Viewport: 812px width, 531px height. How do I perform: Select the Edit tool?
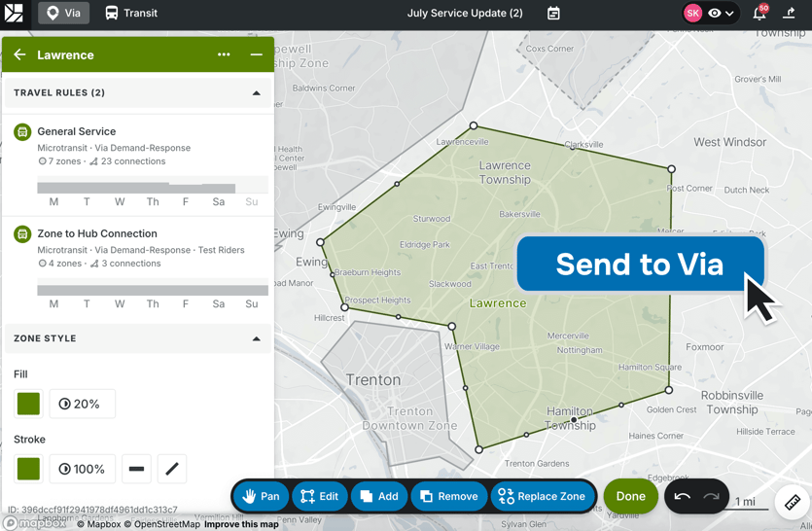tap(320, 496)
